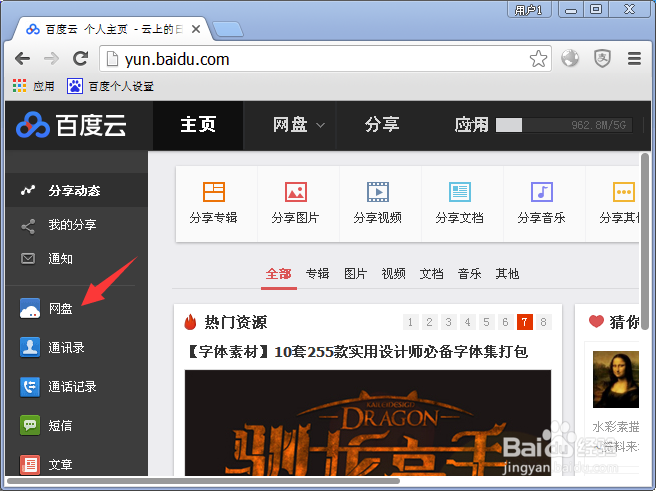This screenshot has width=656, height=491.
Task: Click the globe extension icon
Action: [570, 59]
